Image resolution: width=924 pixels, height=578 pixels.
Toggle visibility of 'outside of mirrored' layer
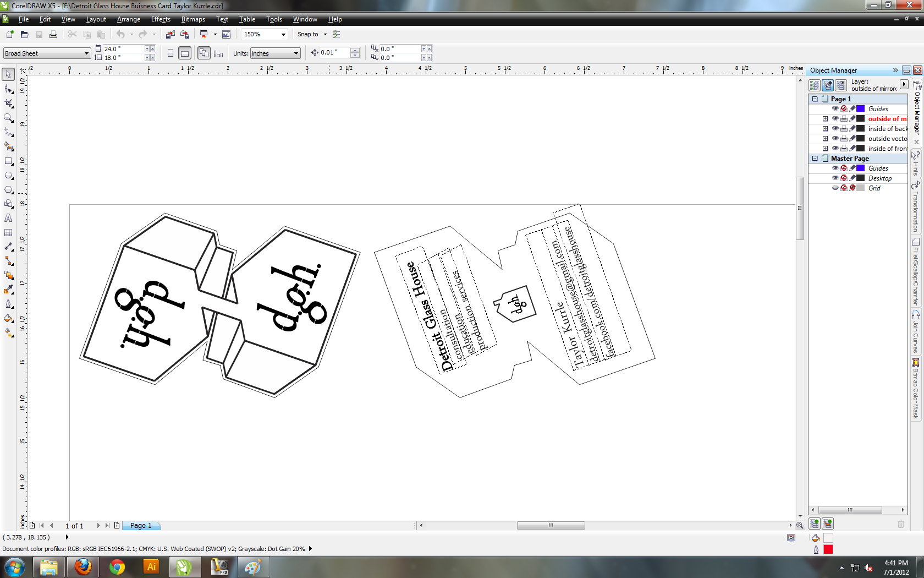[835, 119]
